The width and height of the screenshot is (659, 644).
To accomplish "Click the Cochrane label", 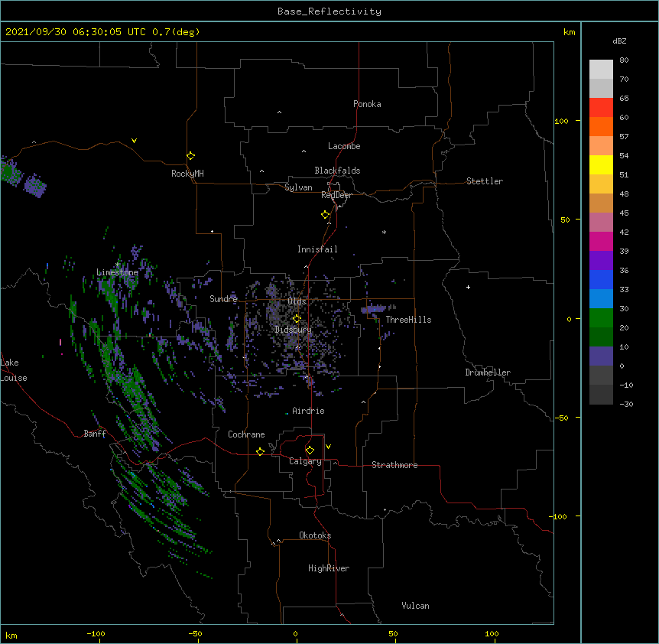I will coord(246,434).
